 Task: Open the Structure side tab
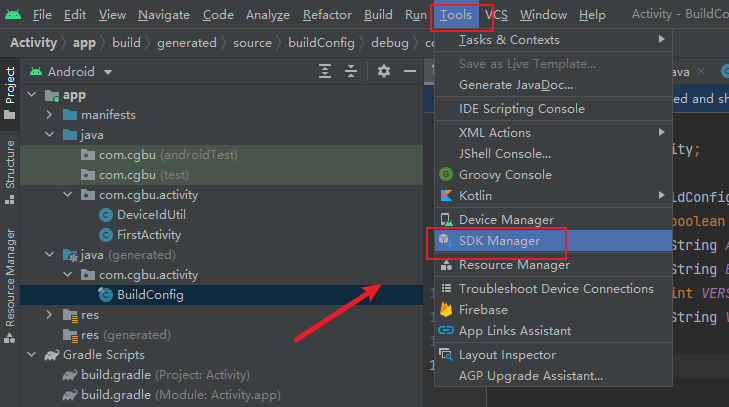(10, 172)
